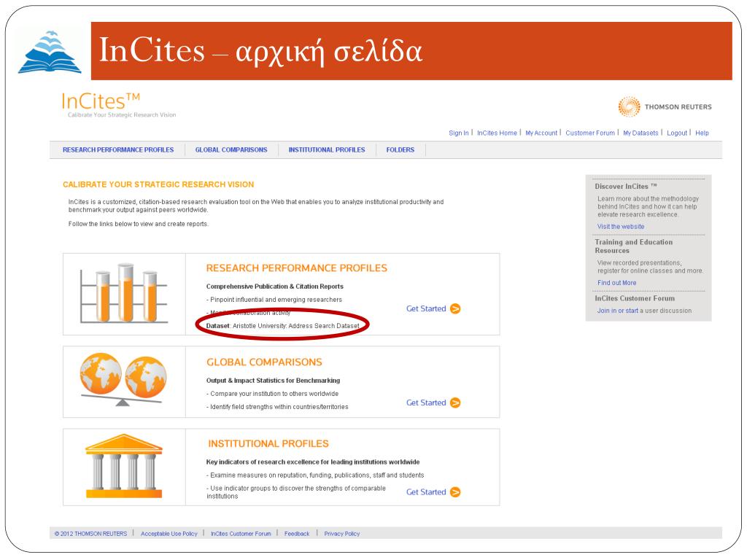The height and width of the screenshot is (560, 747).
Task: Click the orange arrow icon beside Global Comparisons Get Started
Action: coord(455,402)
